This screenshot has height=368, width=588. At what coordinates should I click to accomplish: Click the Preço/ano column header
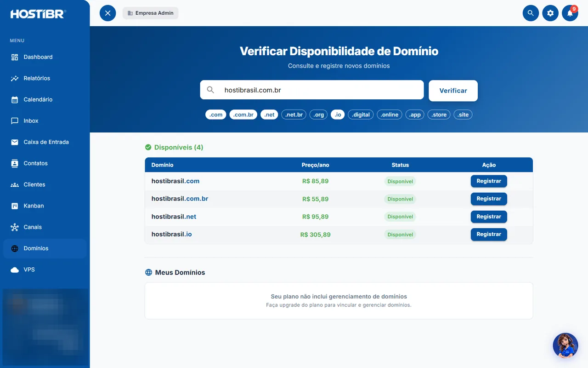pyautogui.click(x=316, y=165)
